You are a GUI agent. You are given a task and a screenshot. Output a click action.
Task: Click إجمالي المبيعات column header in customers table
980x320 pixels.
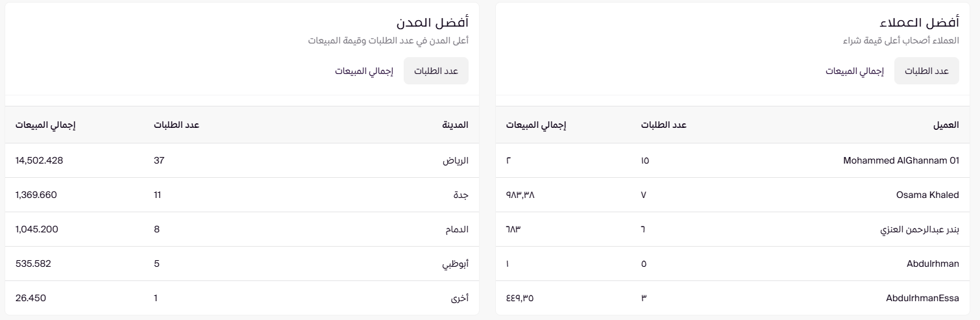coord(536,125)
